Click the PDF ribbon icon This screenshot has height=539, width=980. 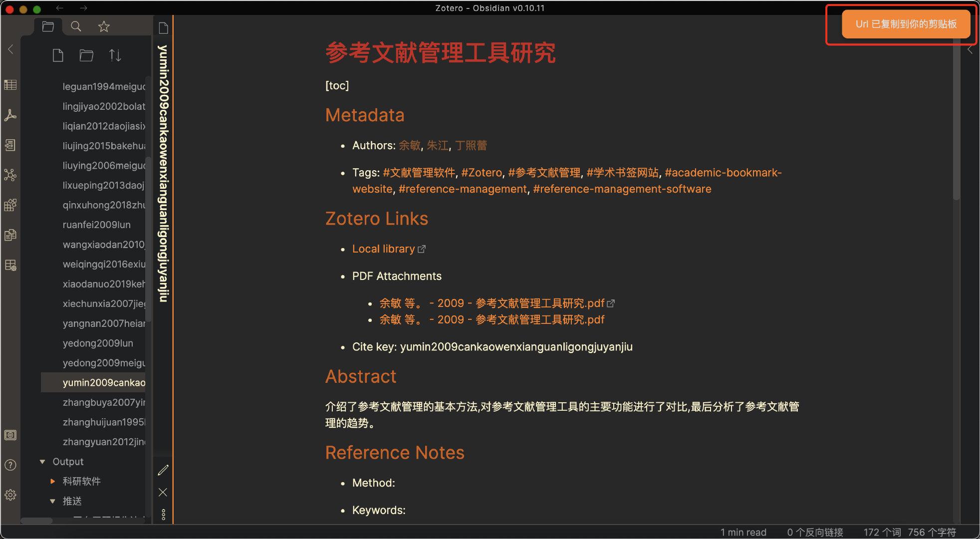(10, 115)
